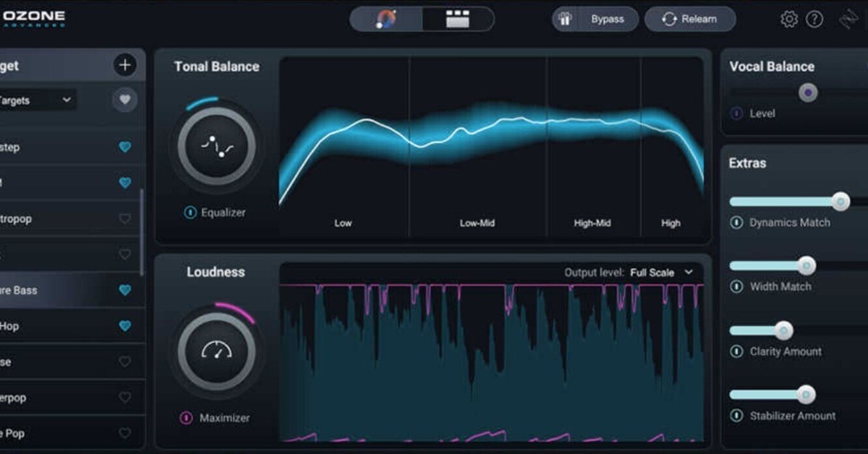This screenshot has height=454, width=868.
Task: Click the Ozone Advanced logo
Action: [33, 19]
